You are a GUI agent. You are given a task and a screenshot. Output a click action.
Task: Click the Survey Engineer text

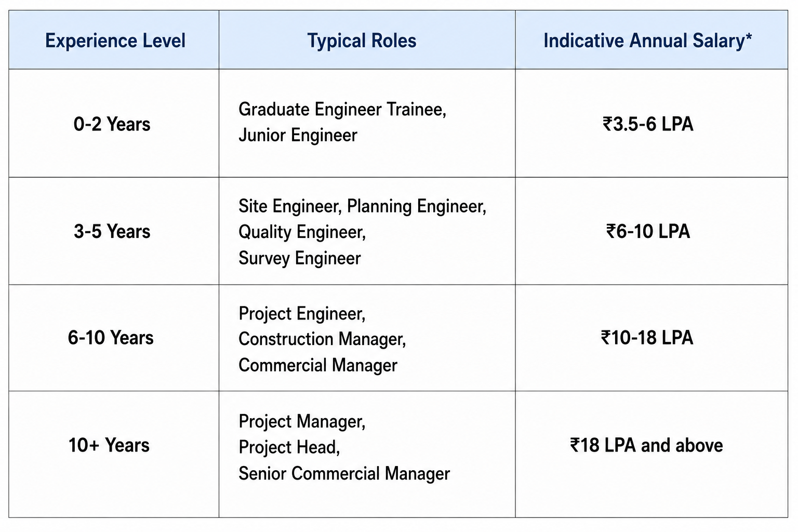300,258
